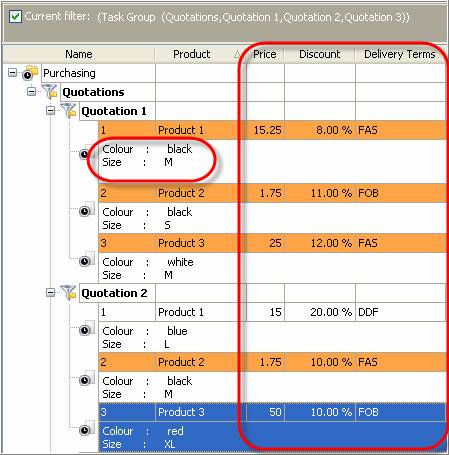Click the Quotation 1 funnel icon
This screenshot has width=449, height=455.
[x=68, y=110]
